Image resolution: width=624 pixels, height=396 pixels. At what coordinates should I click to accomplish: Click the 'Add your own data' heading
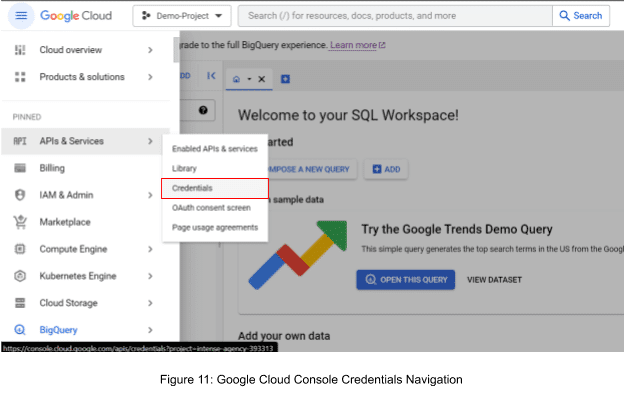pyautogui.click(x=284, y=336)
